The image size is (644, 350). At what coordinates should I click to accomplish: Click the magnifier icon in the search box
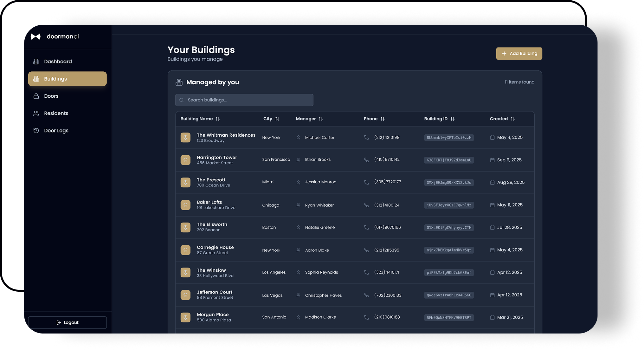182,100
